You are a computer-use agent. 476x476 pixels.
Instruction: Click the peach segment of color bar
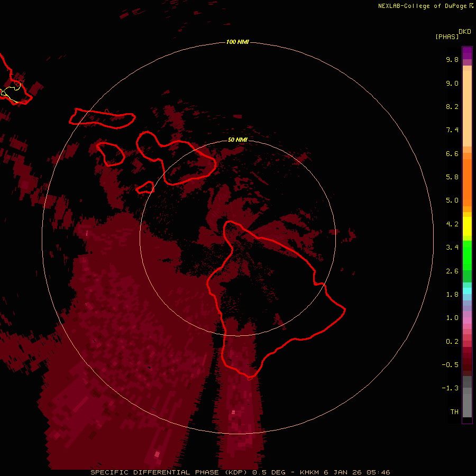pyautogui.click(x=467, y=108)
